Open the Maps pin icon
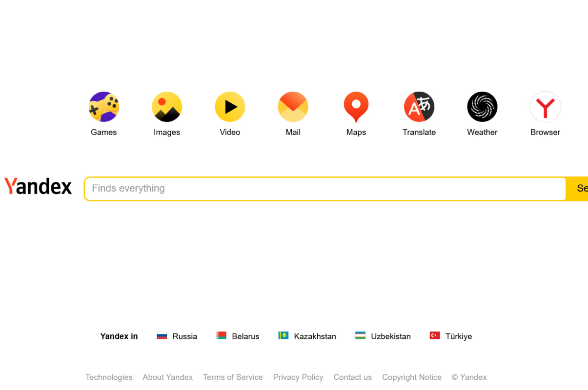This screenshot has width=588, height=390. pyautogui.click(x=356, y=107)
